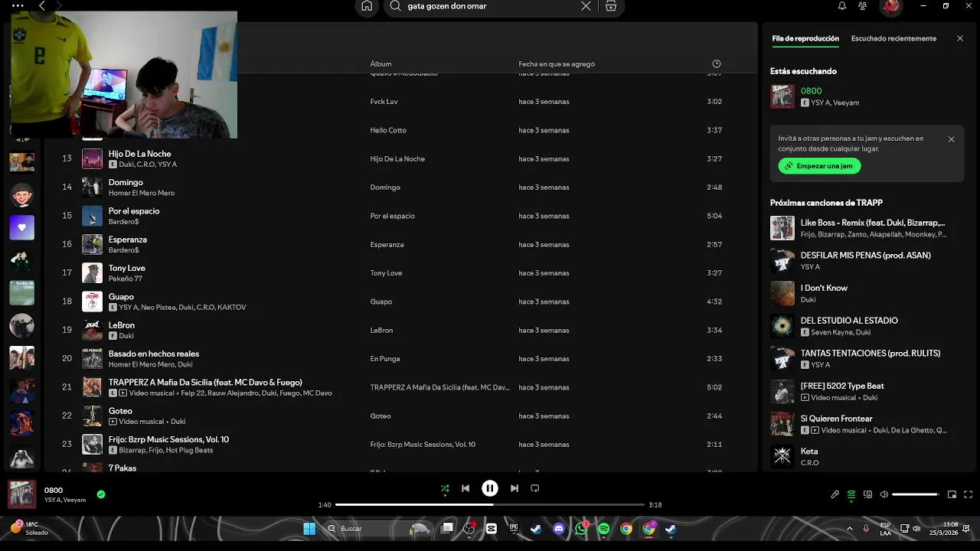Open Windows Start menu
This screenshot has height=551, width=980.
309,529
